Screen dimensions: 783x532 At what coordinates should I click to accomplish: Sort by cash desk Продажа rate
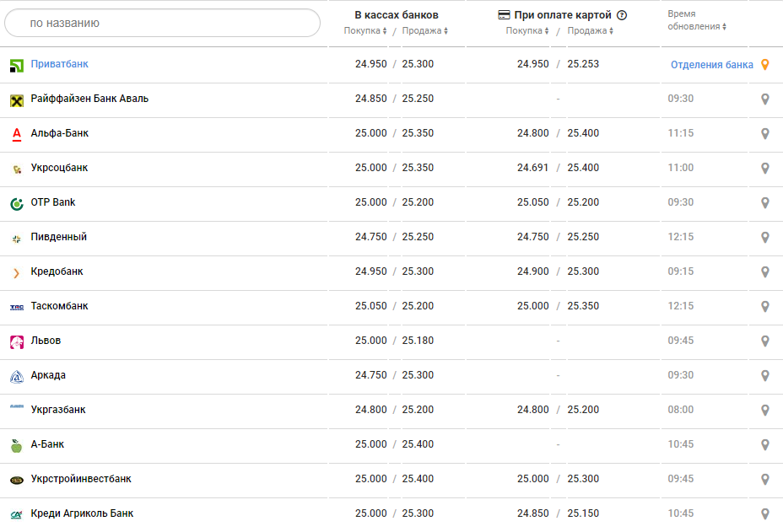(424, 31)
